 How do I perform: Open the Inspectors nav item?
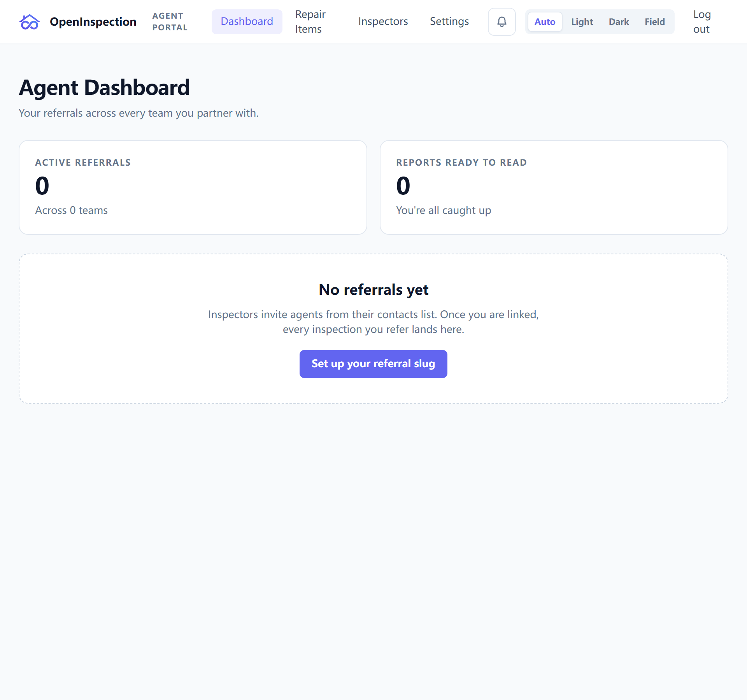click(383, 21)
